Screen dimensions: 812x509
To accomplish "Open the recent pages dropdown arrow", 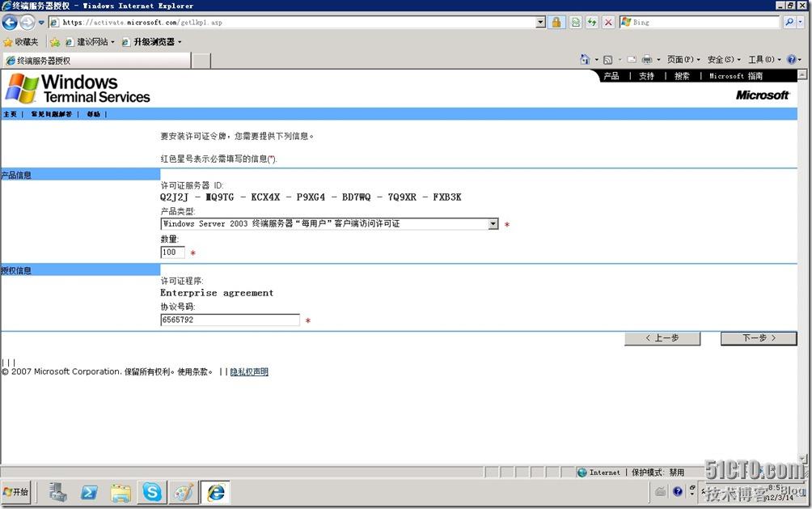I will [41, 23].
